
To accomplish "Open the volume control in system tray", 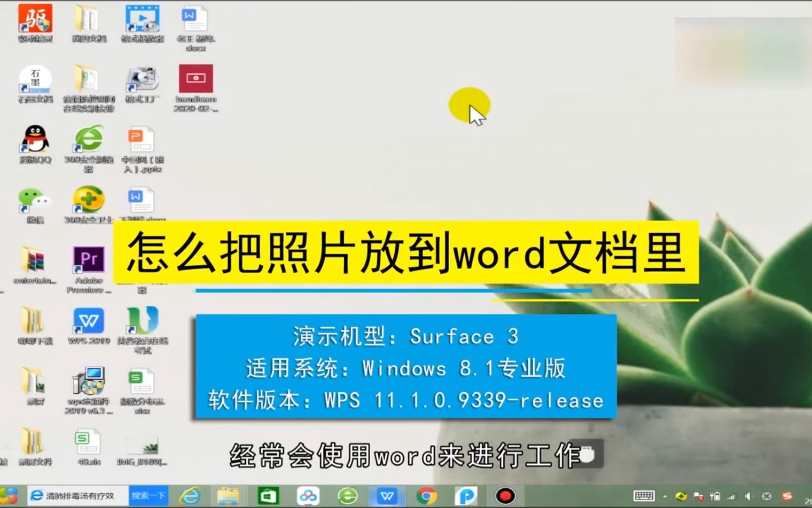I will [748, 496].
